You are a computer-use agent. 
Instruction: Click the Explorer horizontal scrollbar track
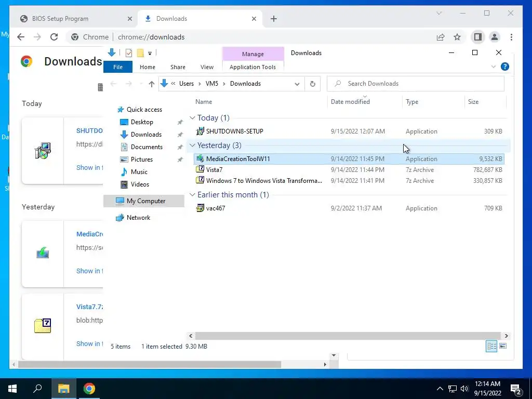click(348, 336)
